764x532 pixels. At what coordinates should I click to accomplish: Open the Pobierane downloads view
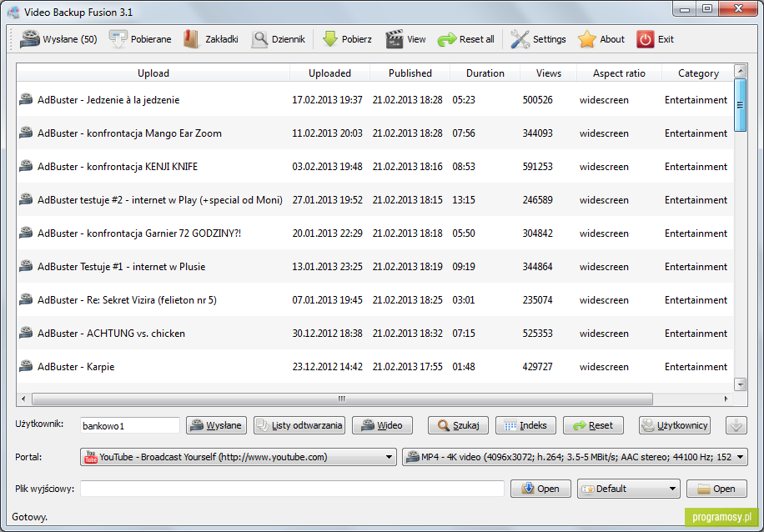[x=140, y=39]
